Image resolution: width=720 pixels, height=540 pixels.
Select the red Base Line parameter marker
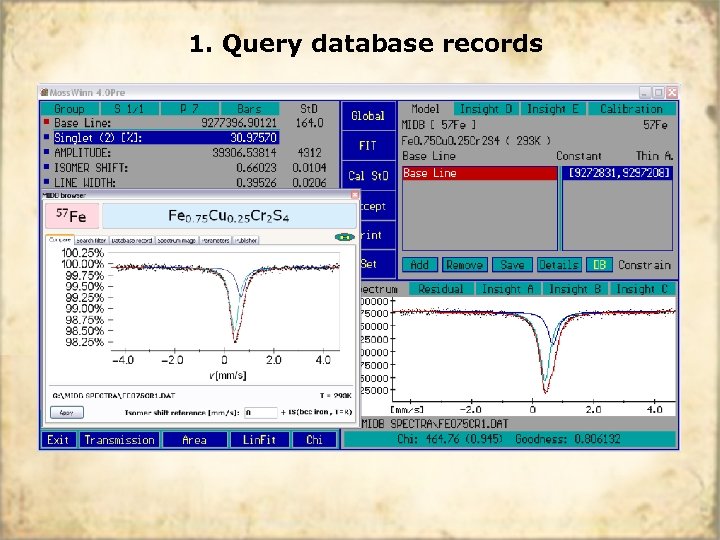click(46, 122)
